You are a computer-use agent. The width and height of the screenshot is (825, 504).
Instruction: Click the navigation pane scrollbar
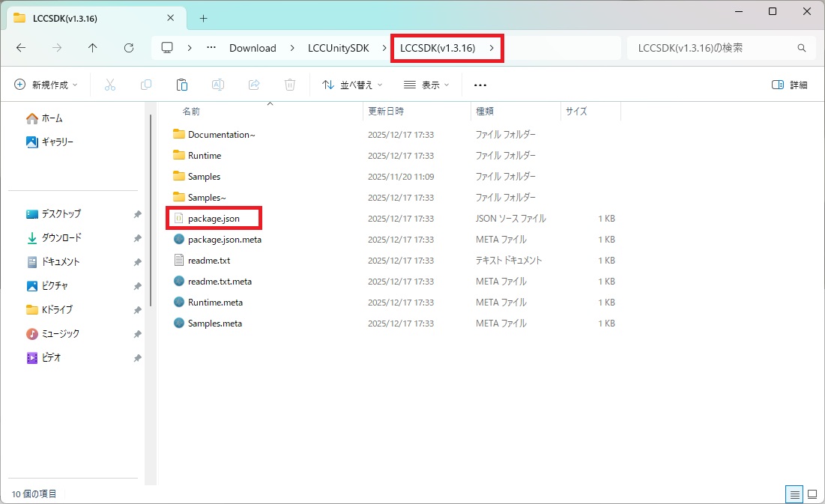(151, 210)
